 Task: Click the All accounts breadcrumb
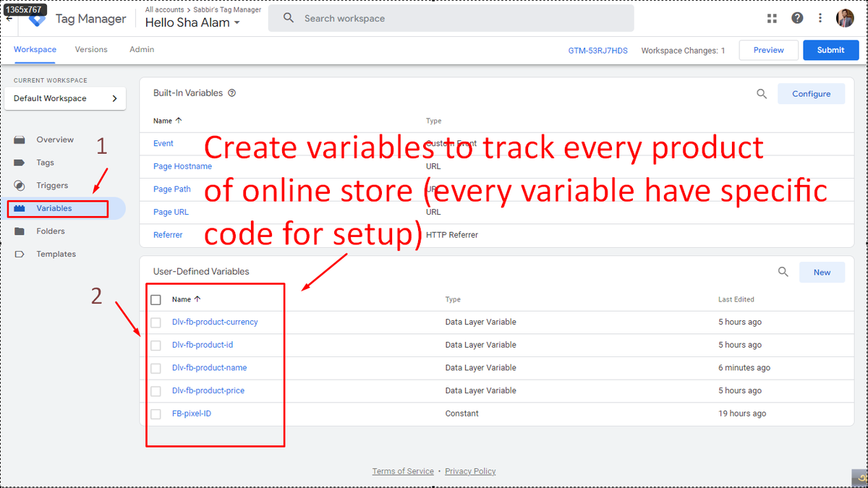(x=163, y=10)
